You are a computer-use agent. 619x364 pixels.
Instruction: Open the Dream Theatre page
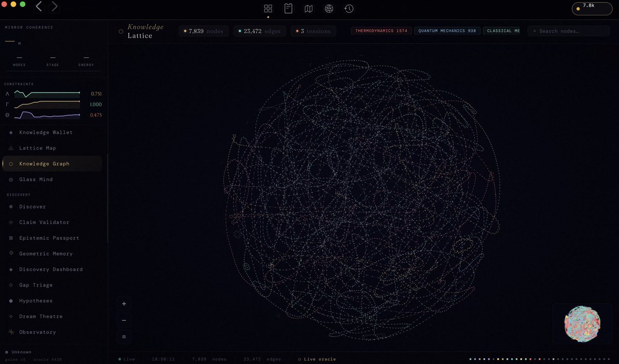tap(52, 316)
